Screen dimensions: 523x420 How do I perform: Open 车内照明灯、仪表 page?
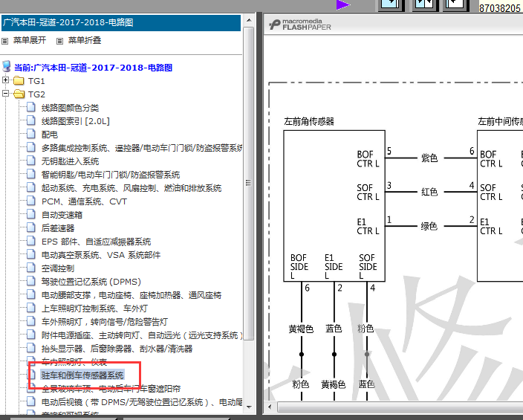(74, 361)
